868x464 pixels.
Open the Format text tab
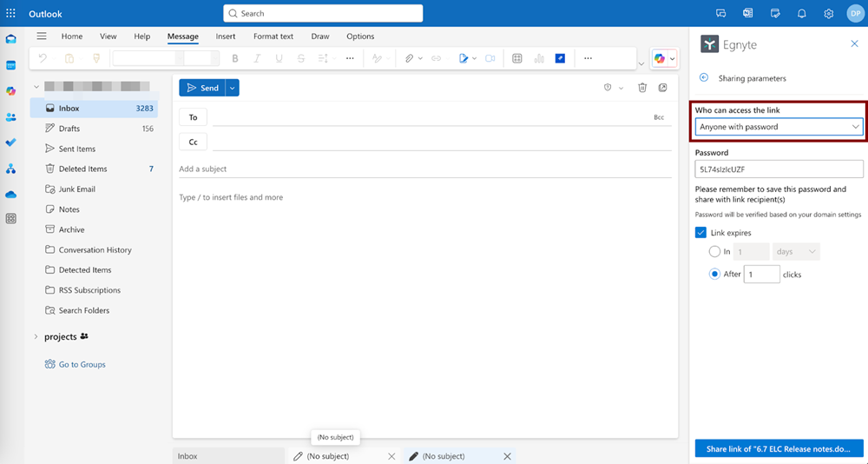[273, 36]
